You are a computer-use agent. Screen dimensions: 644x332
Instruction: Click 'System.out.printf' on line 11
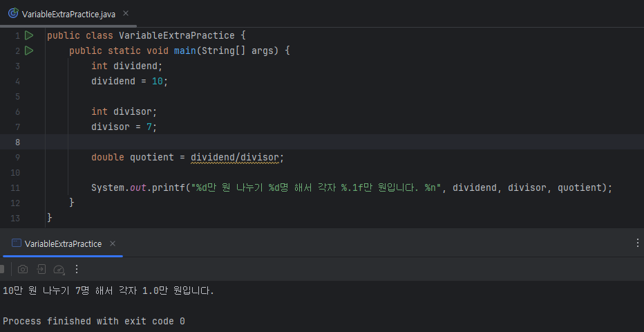click(138, 188)
